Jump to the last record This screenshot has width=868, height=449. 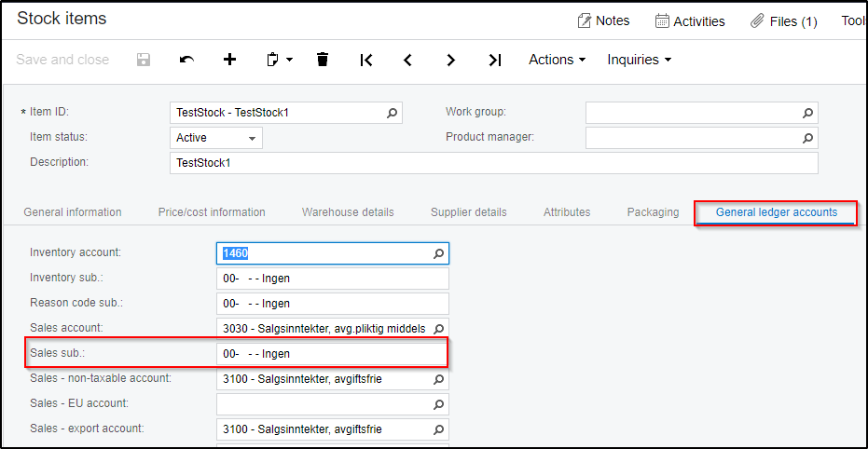[495, 60]
